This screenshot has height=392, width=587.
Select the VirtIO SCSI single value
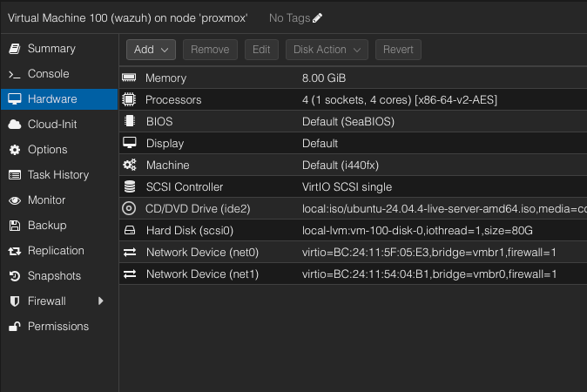click(347, 186)
